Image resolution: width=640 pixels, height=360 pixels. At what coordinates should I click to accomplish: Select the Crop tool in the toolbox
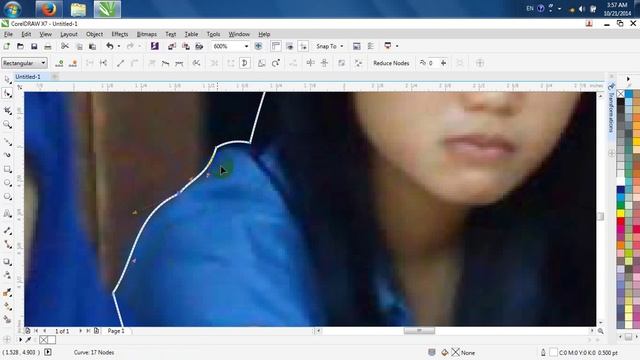[7, 110]
